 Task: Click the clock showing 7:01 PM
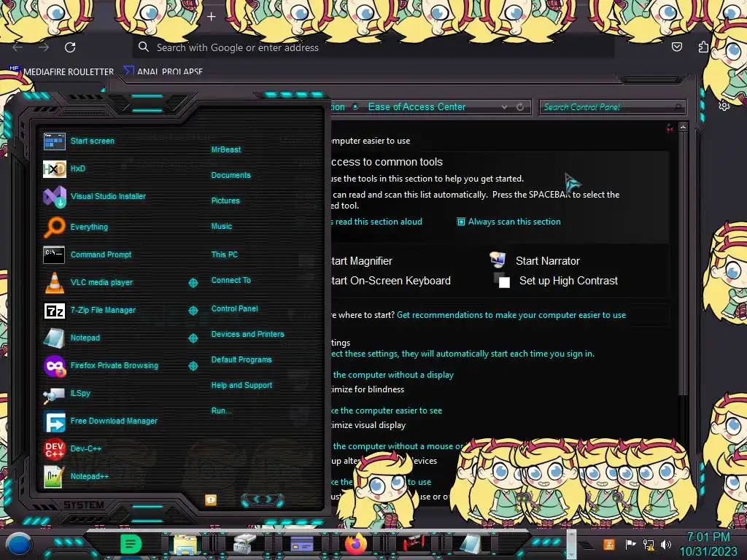pos(708,537)
